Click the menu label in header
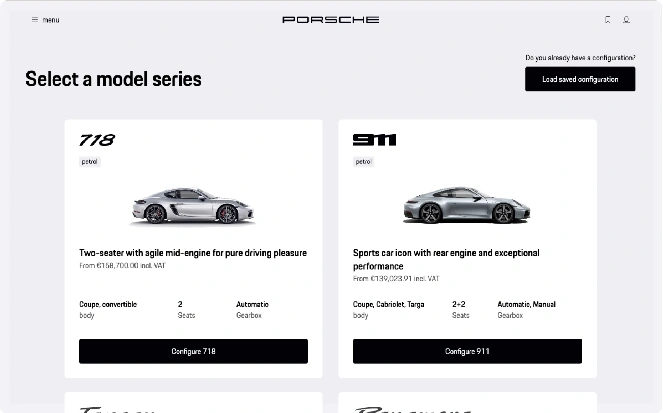Viewport: 663px width, 413px height. click(x=51, y=20)
